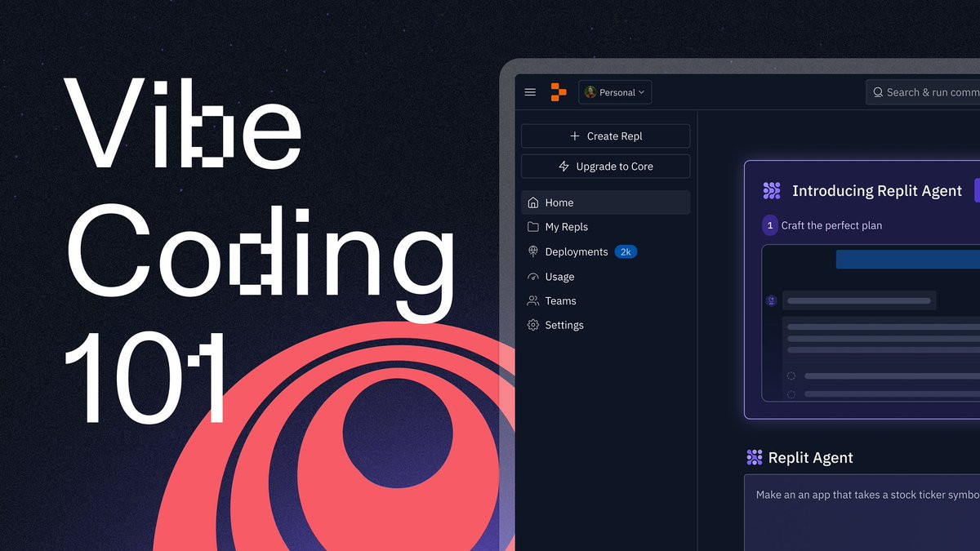Open the Personal account dropdown
Image resolution: width=980 pixels, height=551 pixels.
point(615,92)
